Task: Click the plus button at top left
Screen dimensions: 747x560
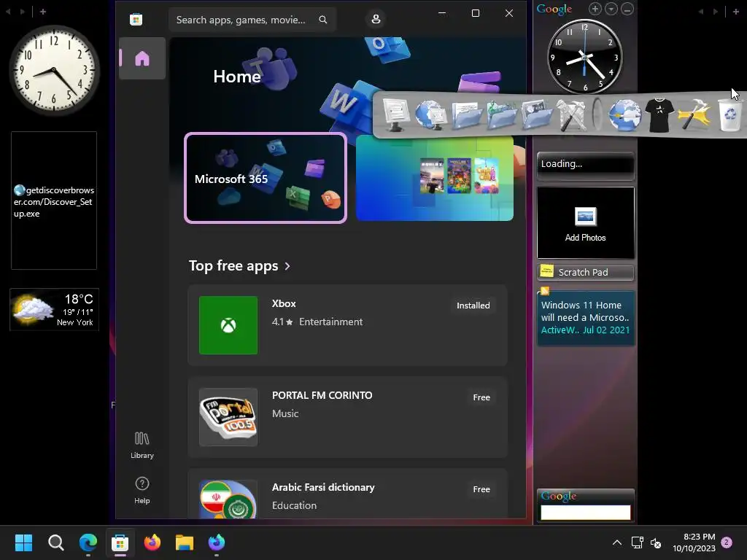Action: click(x=43, y=12)
